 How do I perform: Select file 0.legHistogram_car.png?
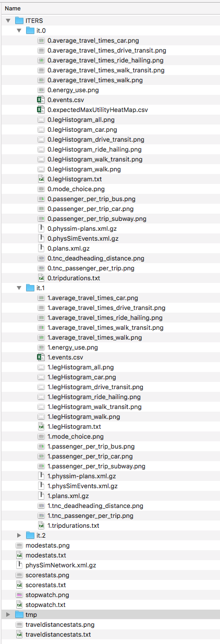(x=82, y=130)
